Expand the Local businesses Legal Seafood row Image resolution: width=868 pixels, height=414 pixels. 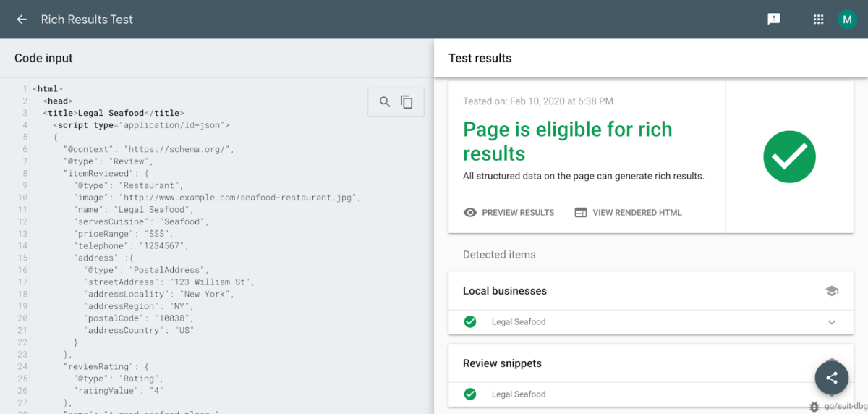pos(832,322)
